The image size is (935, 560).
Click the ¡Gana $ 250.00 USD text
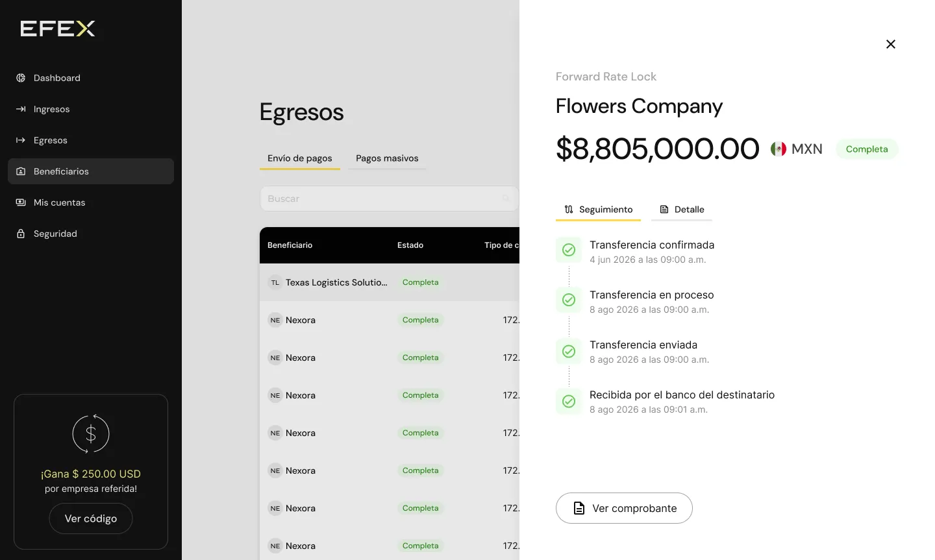(91, 474)
